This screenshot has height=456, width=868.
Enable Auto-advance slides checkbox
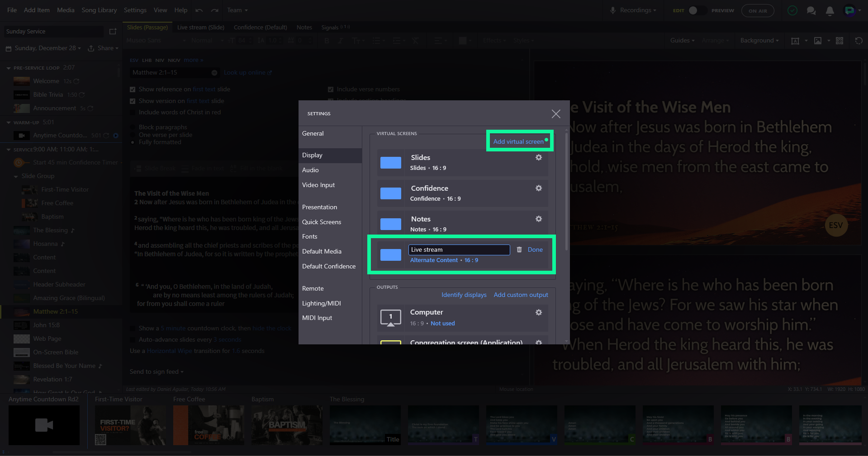click(x=133, y=340)
